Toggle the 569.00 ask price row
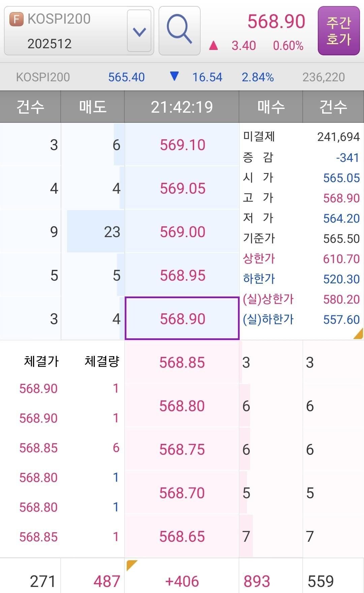Screen dimensions: 364x593 (181, 232)
